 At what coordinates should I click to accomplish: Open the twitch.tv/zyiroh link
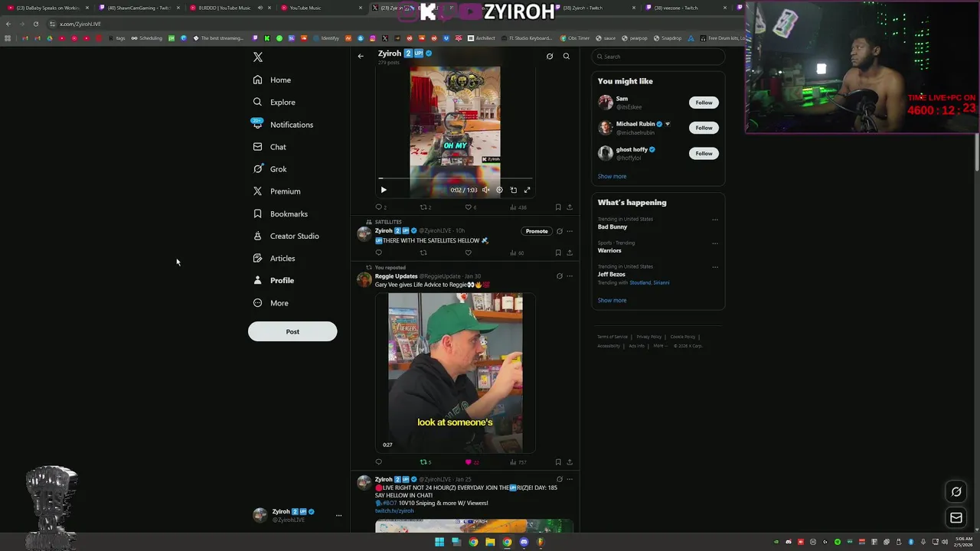click(x=394, y=510)
